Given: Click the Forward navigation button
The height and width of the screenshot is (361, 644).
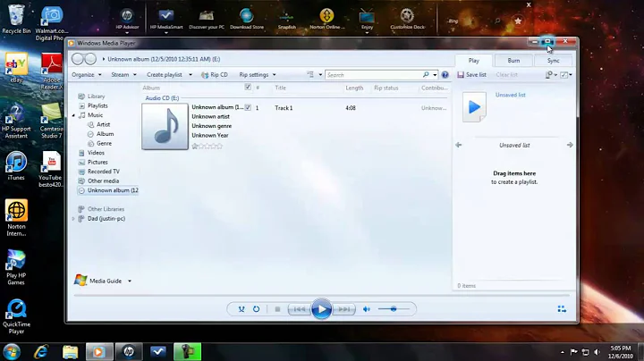Looking at the screenshot, I should (90, 59).
